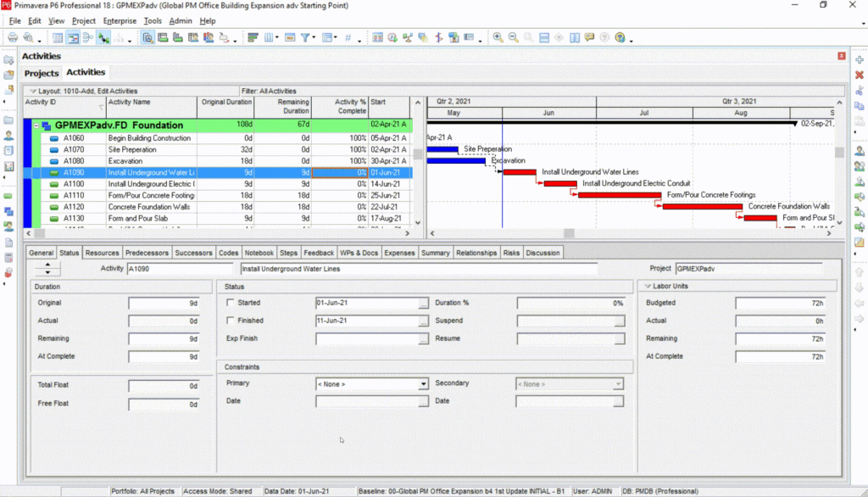Select the Gantt Chart view icon
This screenshot has width=868, height=497.
(73, 37)
